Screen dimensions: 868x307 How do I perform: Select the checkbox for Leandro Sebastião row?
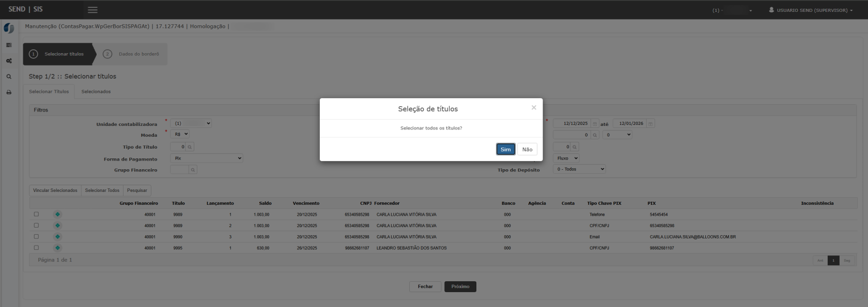(36, 248)
